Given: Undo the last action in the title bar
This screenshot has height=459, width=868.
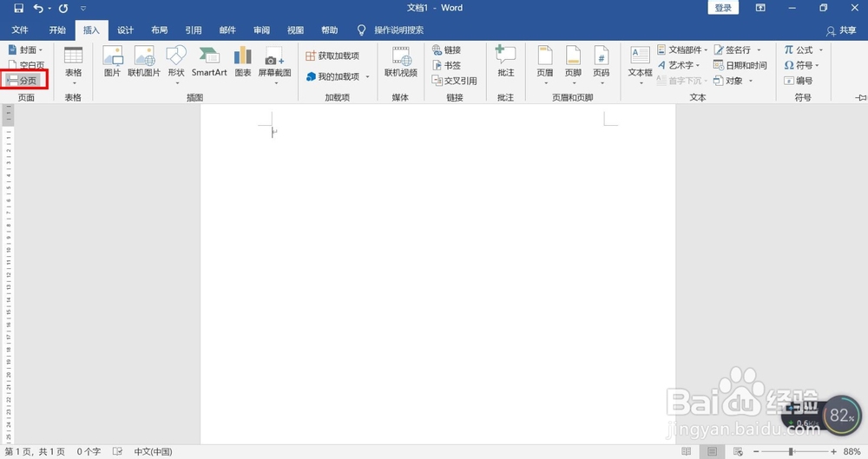Looking at the screenshot, I should tap(38, 9).
